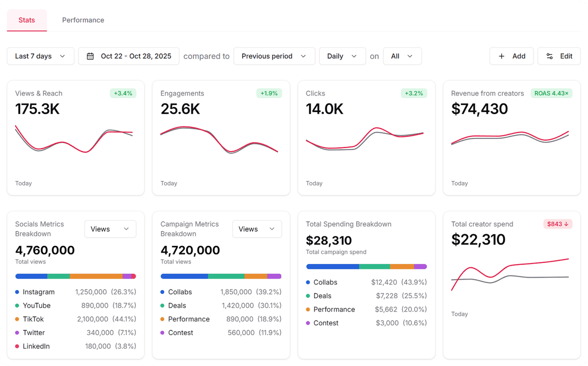Click the ROAS 4.43× badge
Screen dimensions: 588x366
[x=551, y=93]
